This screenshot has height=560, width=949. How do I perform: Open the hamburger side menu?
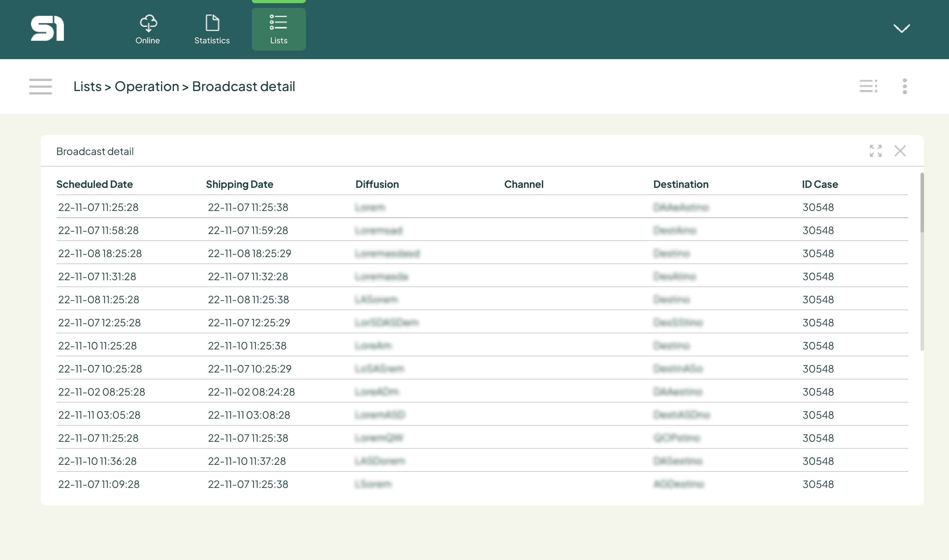[40, 86]
